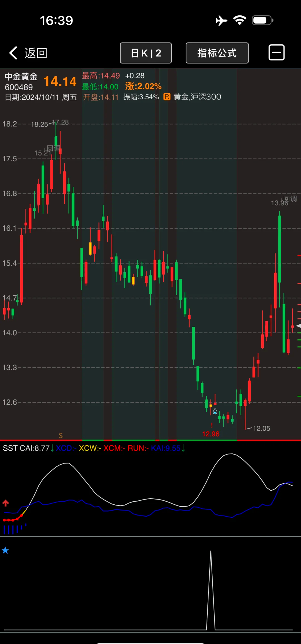Select the SST CAI:8.77 indicator label
The image size is (301, 644).
pos(26,448)
